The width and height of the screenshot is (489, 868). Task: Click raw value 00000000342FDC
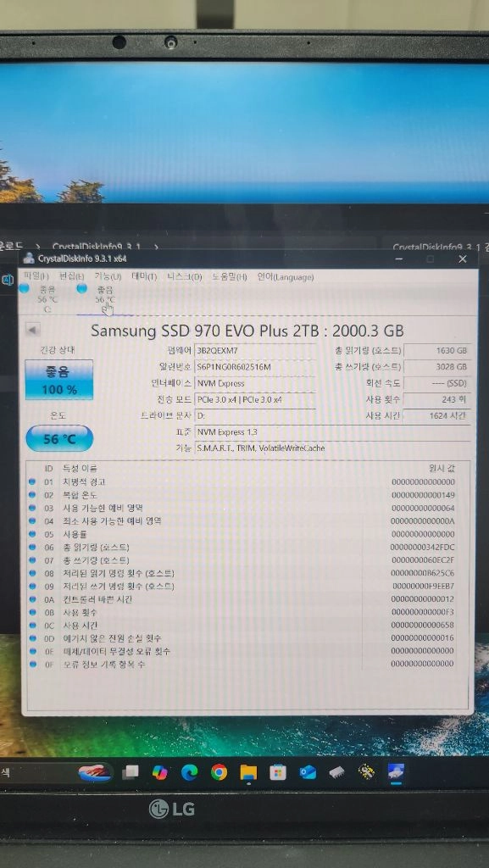(423, 547)
